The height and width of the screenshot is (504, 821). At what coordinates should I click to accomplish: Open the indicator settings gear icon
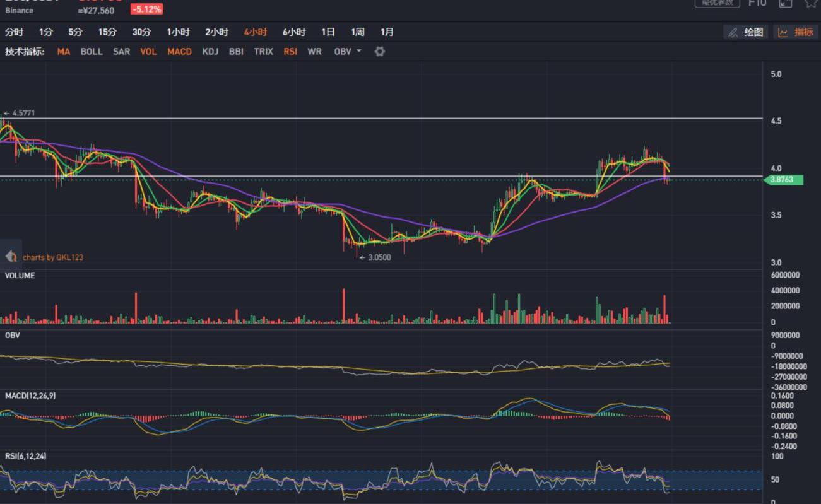pos(379,52)
